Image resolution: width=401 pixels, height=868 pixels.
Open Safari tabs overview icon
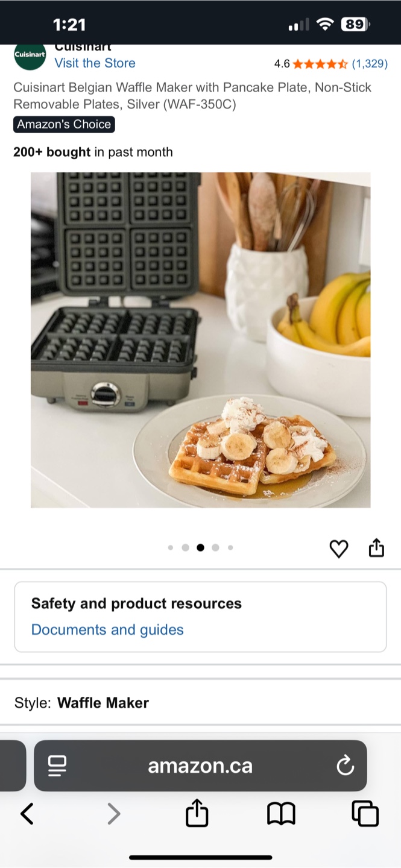tap(365, 813)
